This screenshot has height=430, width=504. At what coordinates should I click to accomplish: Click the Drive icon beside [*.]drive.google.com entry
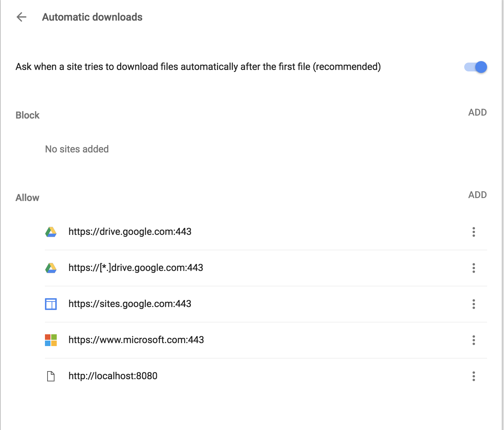pos(51,268)
